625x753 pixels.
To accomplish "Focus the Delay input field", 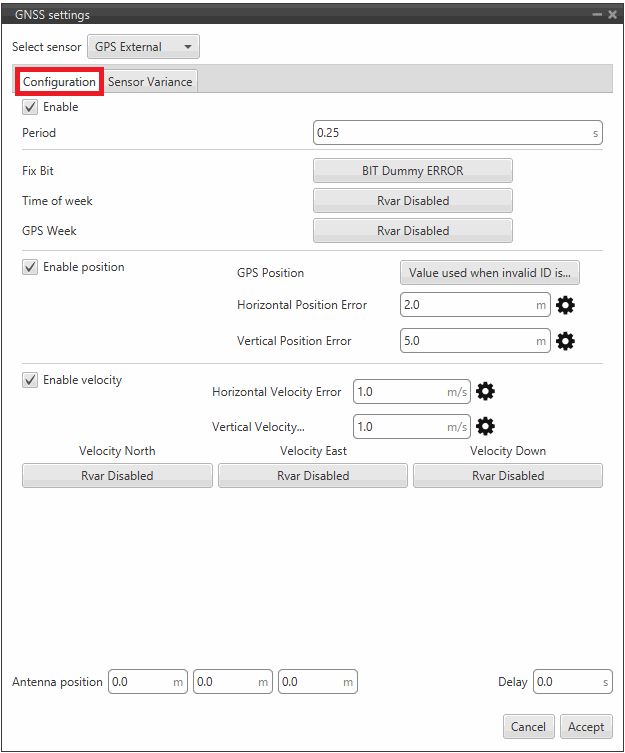I will coord(565,682).
